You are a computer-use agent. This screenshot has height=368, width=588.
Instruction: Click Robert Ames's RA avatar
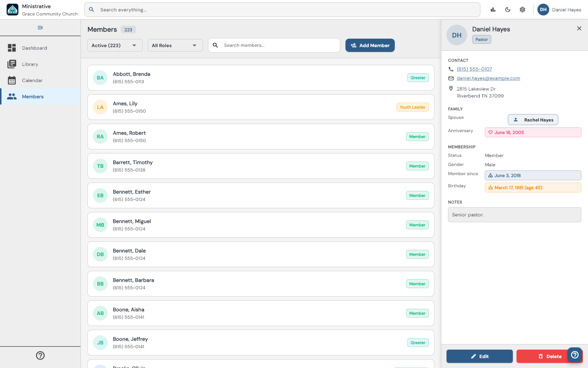click(x=100, y=137)
